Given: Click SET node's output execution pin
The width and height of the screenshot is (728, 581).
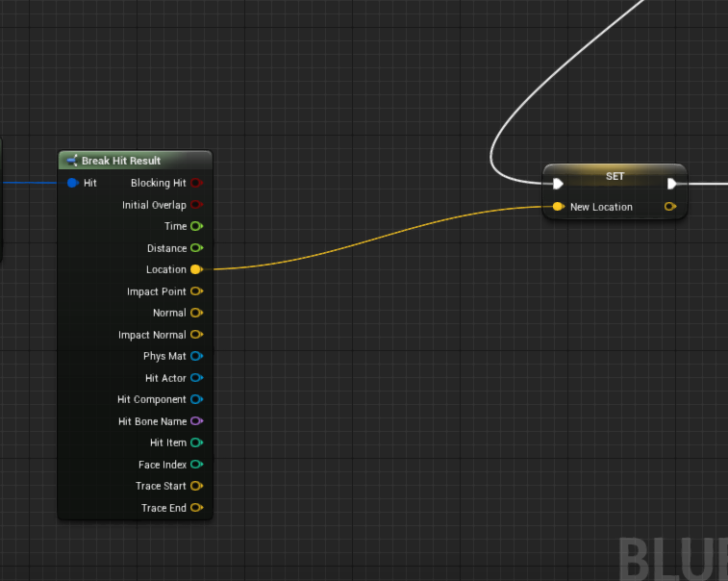Looking at the screenshot, I should coord(671,184).
